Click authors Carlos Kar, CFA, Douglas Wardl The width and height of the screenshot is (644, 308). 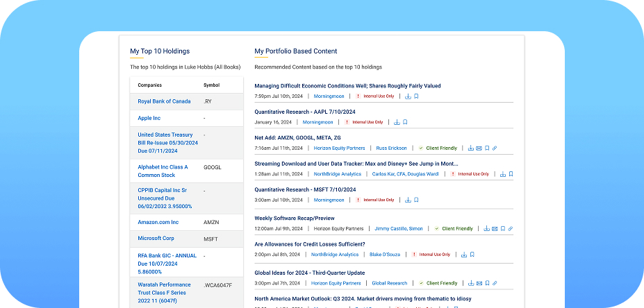point(406,174)
